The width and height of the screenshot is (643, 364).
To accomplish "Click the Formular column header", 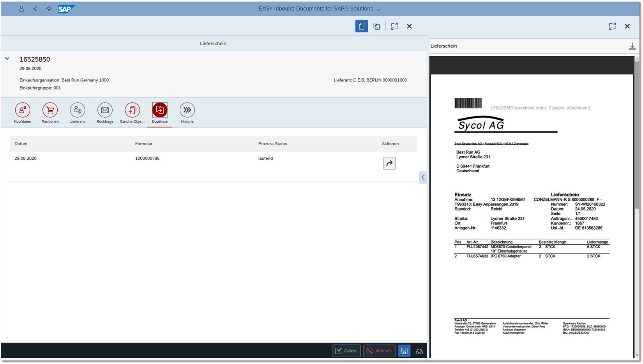I will [x=144, y=144].
